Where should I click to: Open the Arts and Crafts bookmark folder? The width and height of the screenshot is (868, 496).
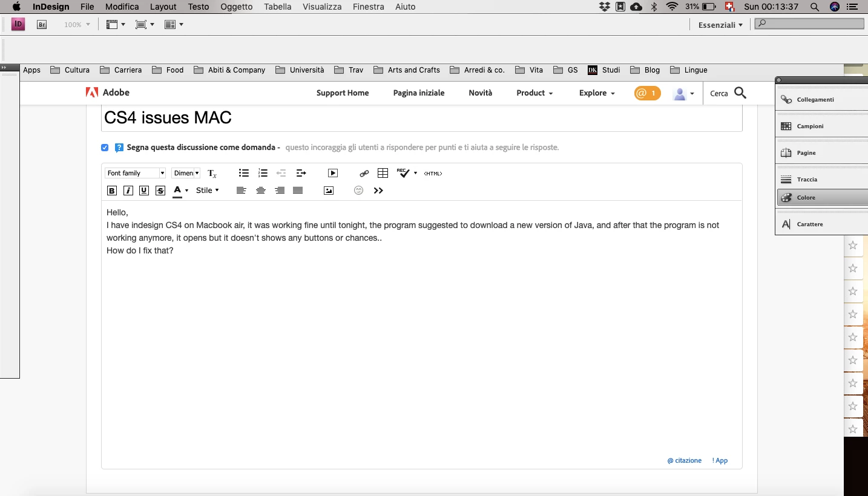tap(407, 70)
